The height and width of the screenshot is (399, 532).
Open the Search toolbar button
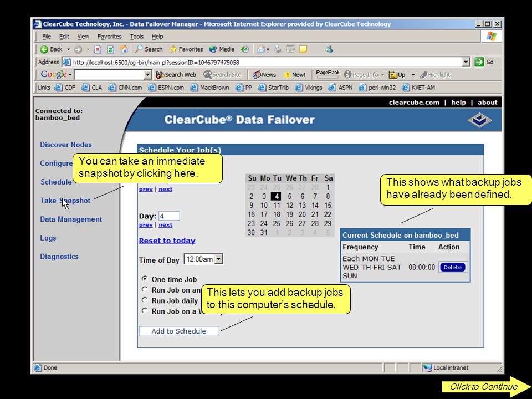point(149,49)
